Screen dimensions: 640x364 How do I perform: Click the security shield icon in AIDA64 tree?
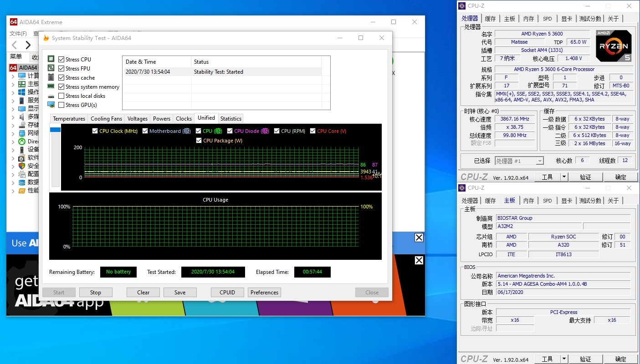[22, 166]
